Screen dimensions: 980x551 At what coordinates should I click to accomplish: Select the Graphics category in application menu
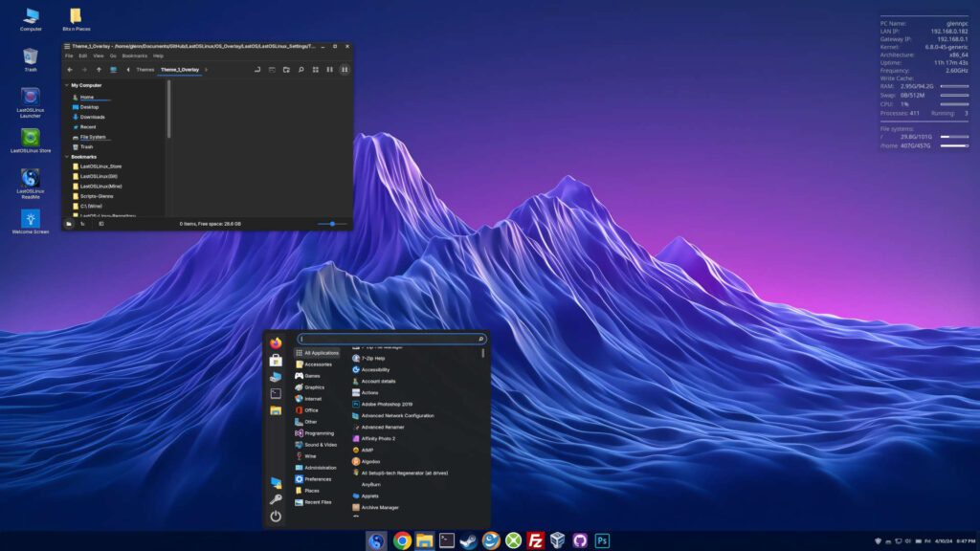[314, 387]
